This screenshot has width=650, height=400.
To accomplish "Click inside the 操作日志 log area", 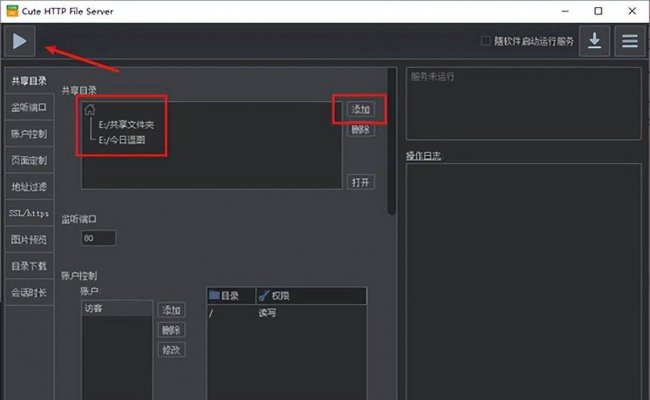I will [x=524, y=282].
